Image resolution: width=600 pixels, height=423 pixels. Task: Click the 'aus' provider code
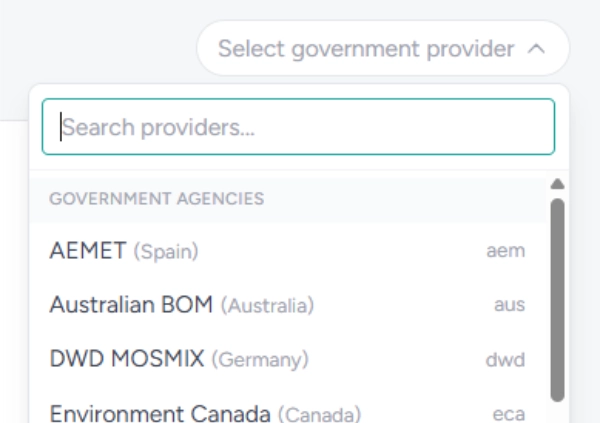click(509, 306)
